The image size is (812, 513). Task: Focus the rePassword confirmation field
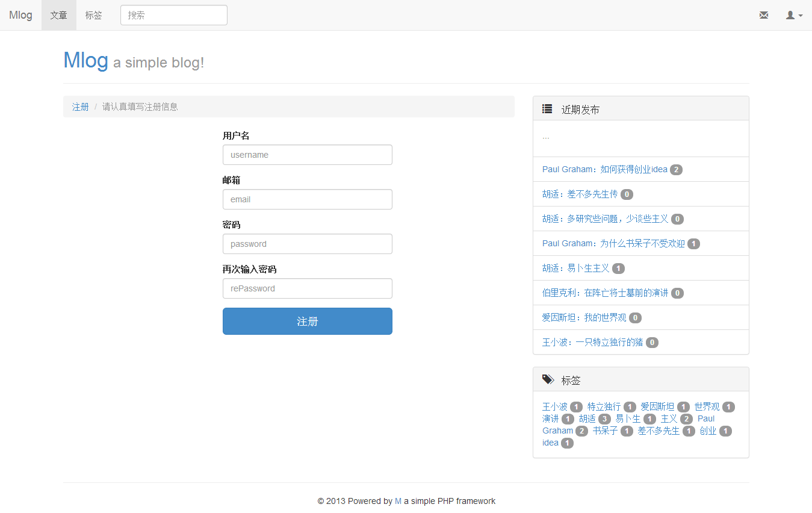coord(307,288)
